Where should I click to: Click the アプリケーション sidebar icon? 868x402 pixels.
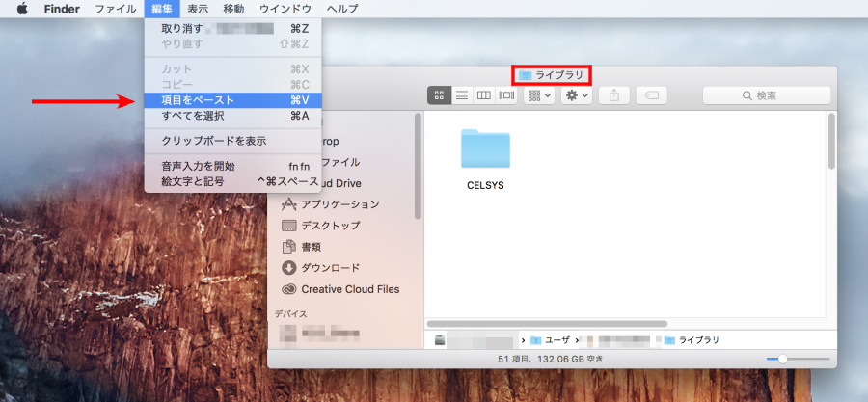click(289, 204)
